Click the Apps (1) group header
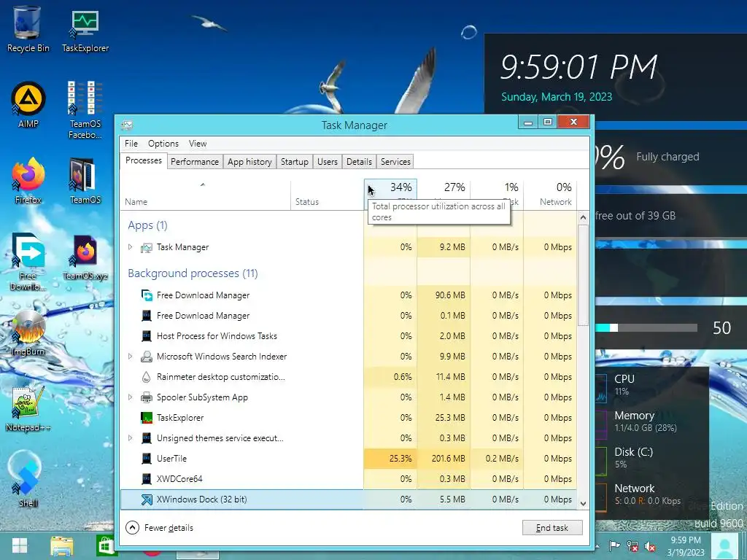Image resolution: width=747 pixels, height=560 pixels. click(x=147, y=225)
